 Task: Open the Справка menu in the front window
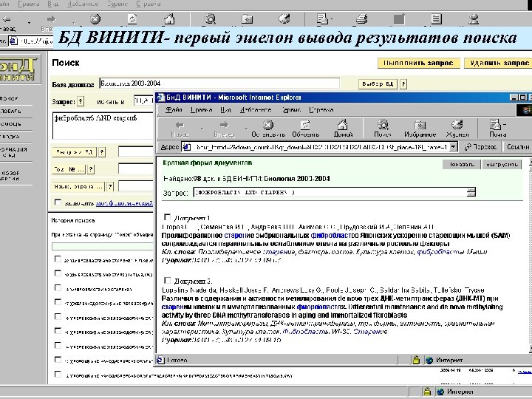click(321, 110)
